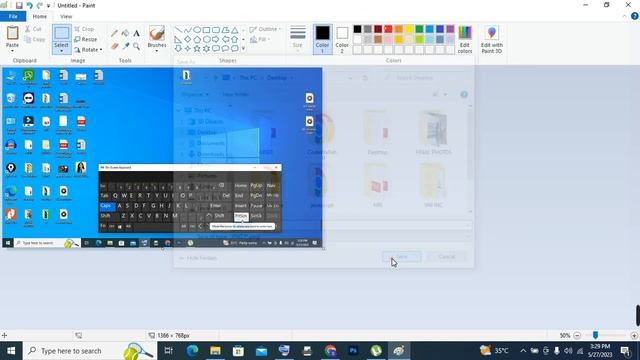
Task: Click the Save icon in Quick Access Toolbar
Action: point(19,5)
